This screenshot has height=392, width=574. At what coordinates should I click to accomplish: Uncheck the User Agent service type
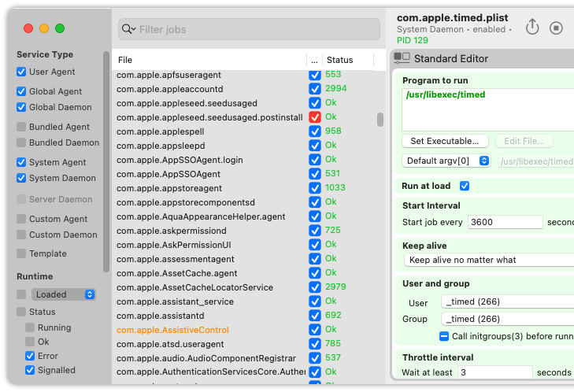(21, 72)
